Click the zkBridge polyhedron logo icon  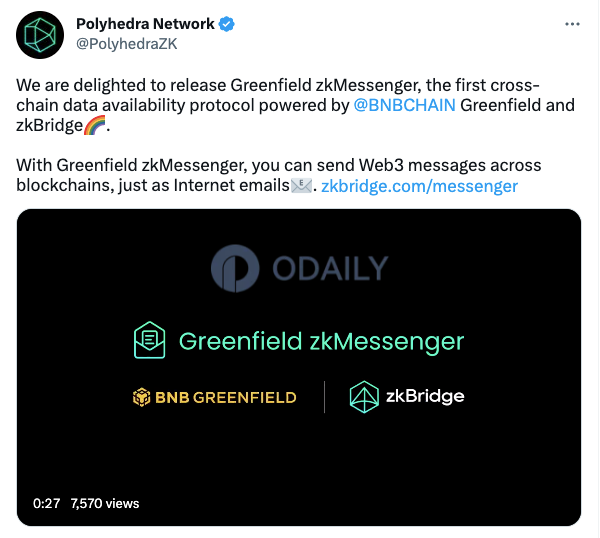364,397
